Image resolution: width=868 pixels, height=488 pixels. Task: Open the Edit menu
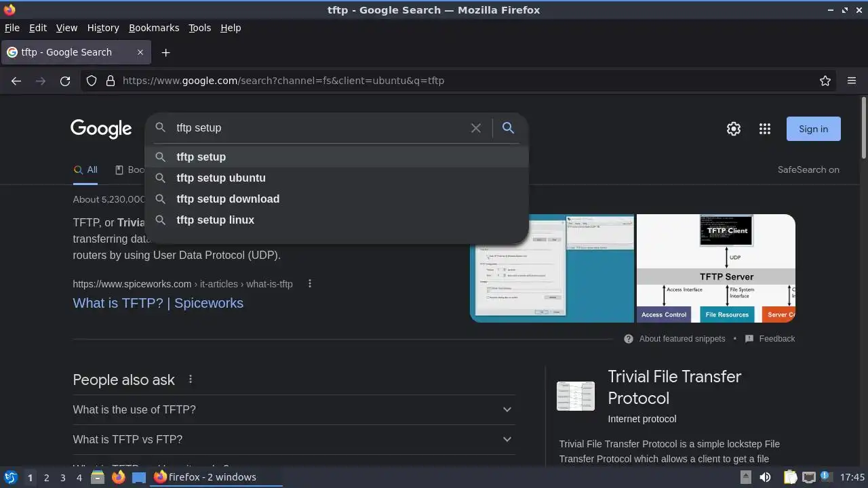pyautogui.click(x=38, y=28)
